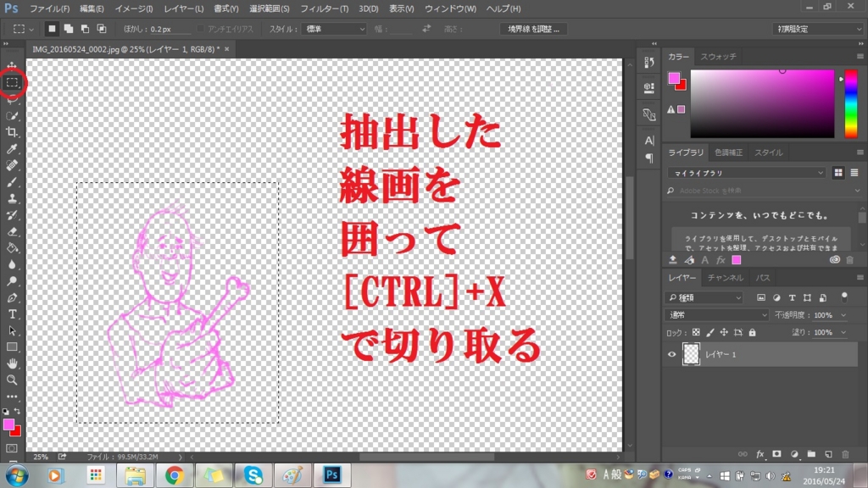The width and height of the screenshot is (868, 488).
Task: Select the Pen tool
Action: [x=12, y=297]
